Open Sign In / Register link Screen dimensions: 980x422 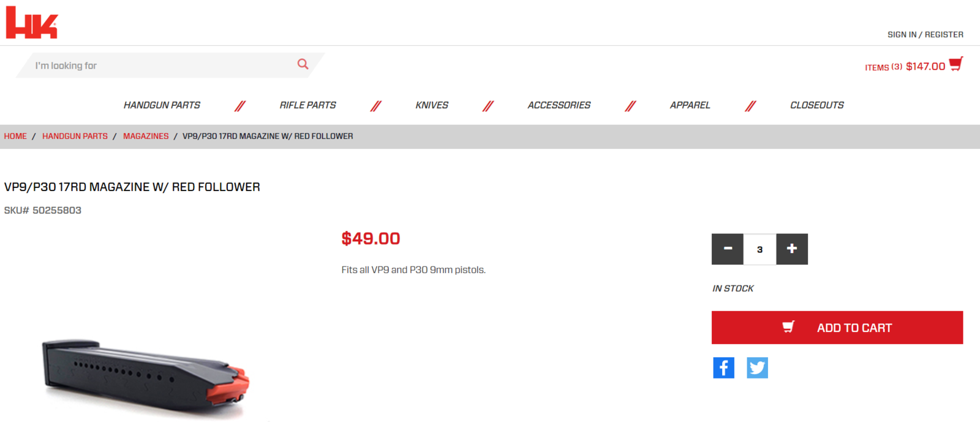(x=925, y=35)
